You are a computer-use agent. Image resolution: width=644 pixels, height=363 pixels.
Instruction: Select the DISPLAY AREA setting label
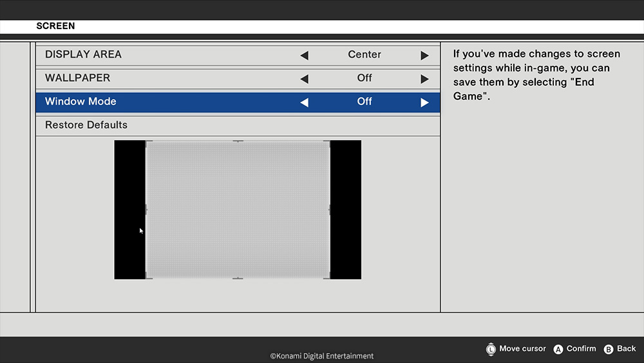click(x=83, y=55)
